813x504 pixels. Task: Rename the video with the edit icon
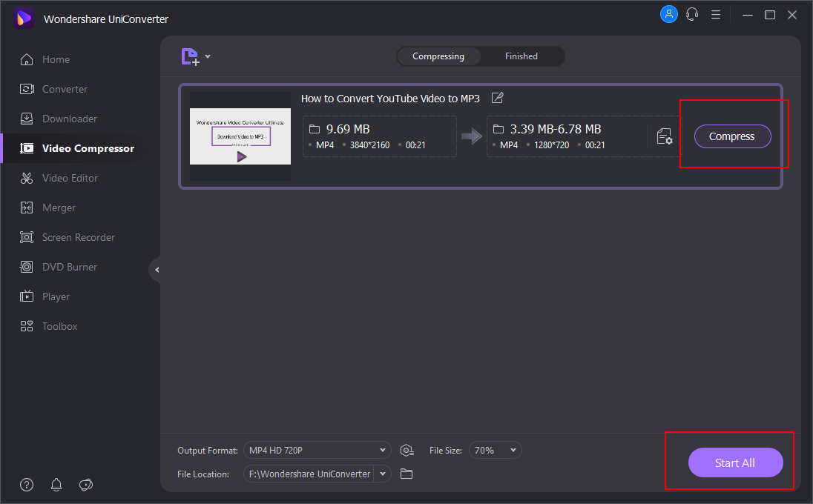[497, 98]
